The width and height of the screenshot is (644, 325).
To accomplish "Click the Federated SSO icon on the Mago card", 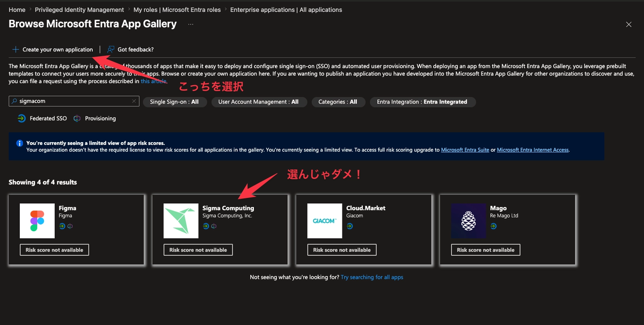I will coord(493,226).
